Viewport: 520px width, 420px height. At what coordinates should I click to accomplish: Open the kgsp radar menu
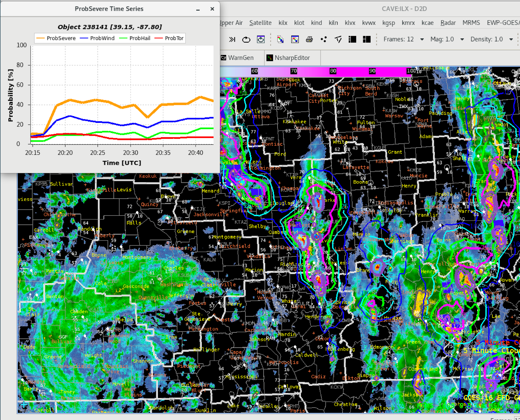click(388, 23)
